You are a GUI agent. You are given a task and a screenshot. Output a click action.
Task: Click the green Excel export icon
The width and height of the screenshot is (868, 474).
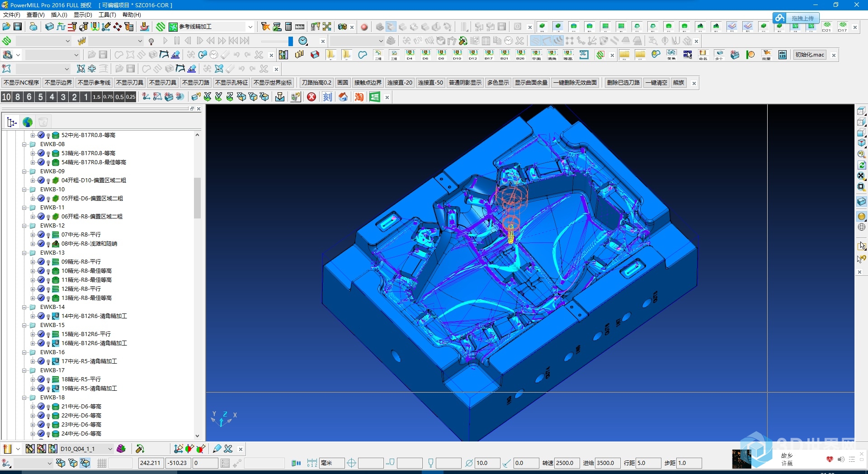tap(375, 97)
